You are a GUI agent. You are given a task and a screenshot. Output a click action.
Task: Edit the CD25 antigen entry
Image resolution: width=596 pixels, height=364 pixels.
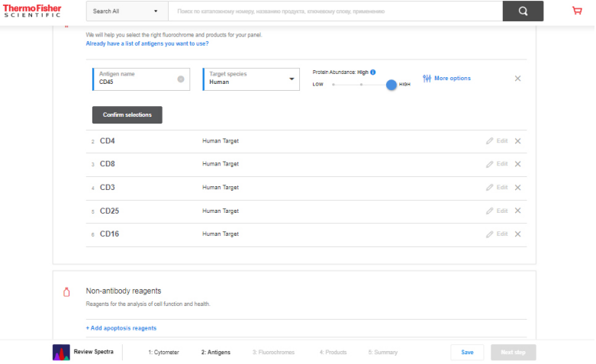[x=496, y=211]
